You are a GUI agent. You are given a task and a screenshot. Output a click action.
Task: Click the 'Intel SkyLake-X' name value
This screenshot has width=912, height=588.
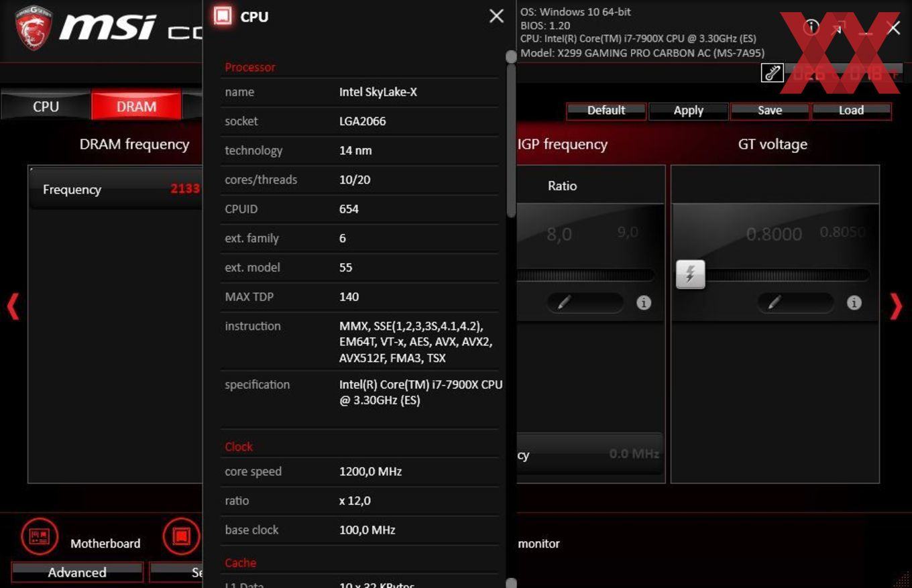pyautogui.click(x=378, y=92)
